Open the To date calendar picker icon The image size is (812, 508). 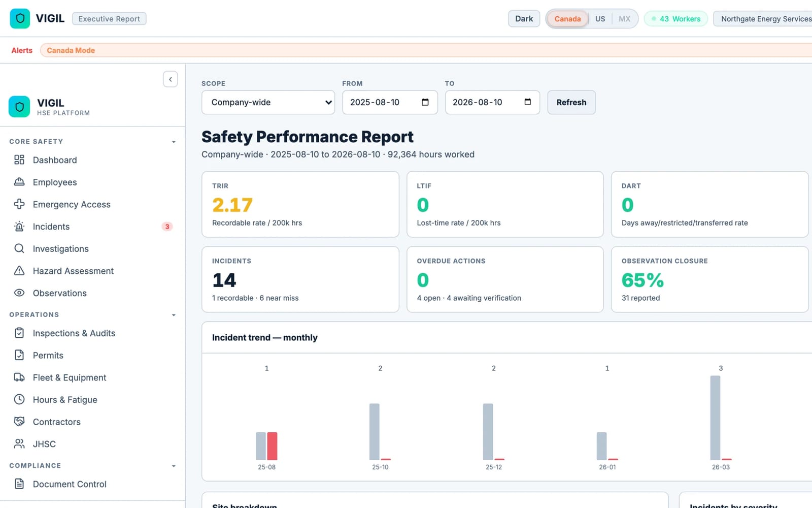coord(528,102)
